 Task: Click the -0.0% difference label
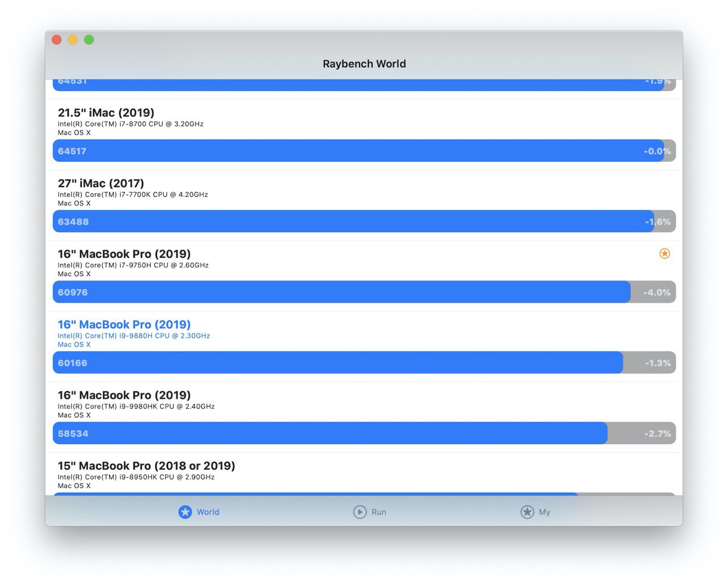pos(657,151)
